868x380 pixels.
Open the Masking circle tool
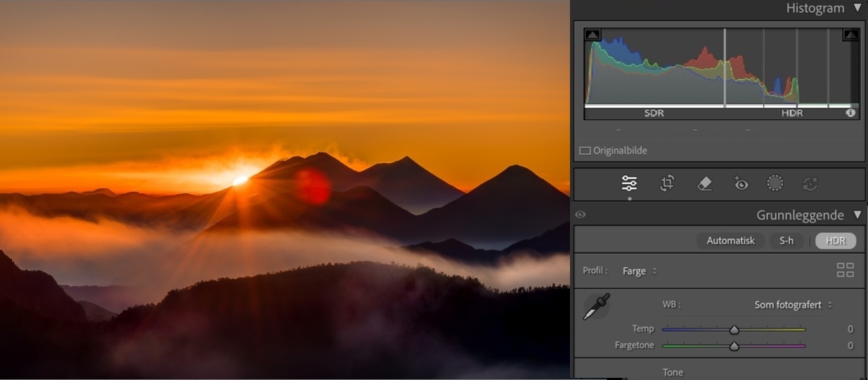(775, 184)
